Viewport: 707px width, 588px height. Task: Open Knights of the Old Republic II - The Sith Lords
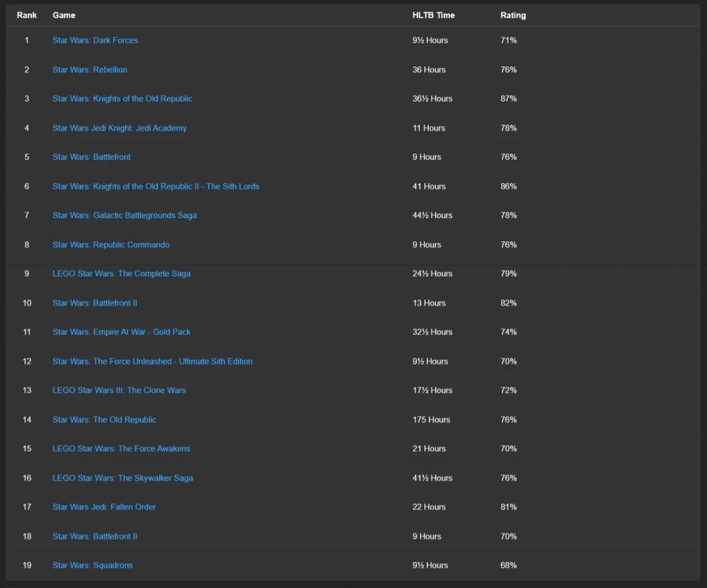(x=156, y=186)
